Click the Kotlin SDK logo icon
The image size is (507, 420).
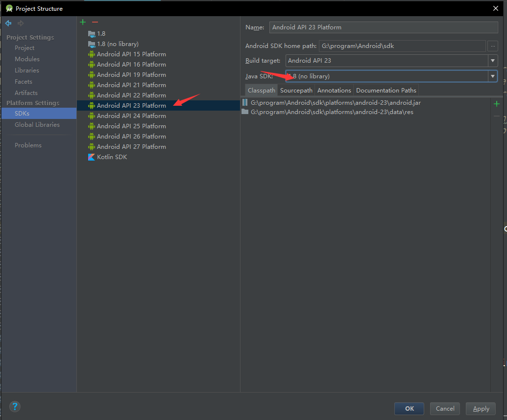click(92, 157)
